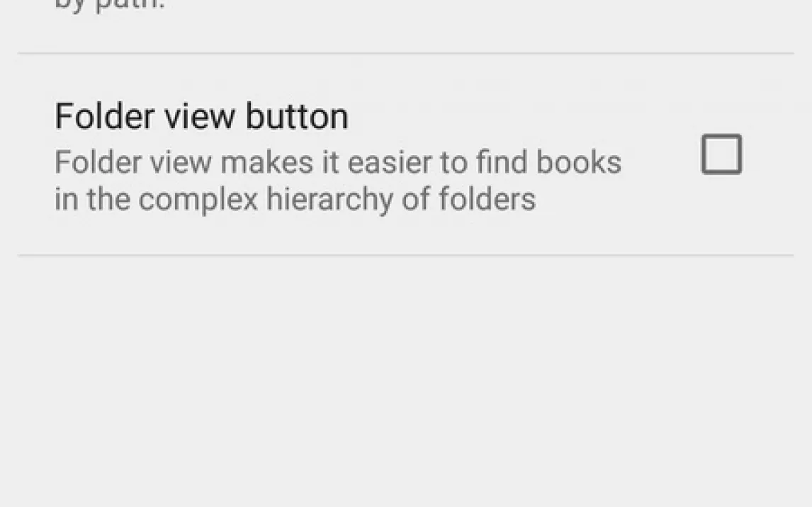Enable the Folder view button checkbox
Image resolution: width=812 pixels, height=507 pixels.
pos(721,154)
